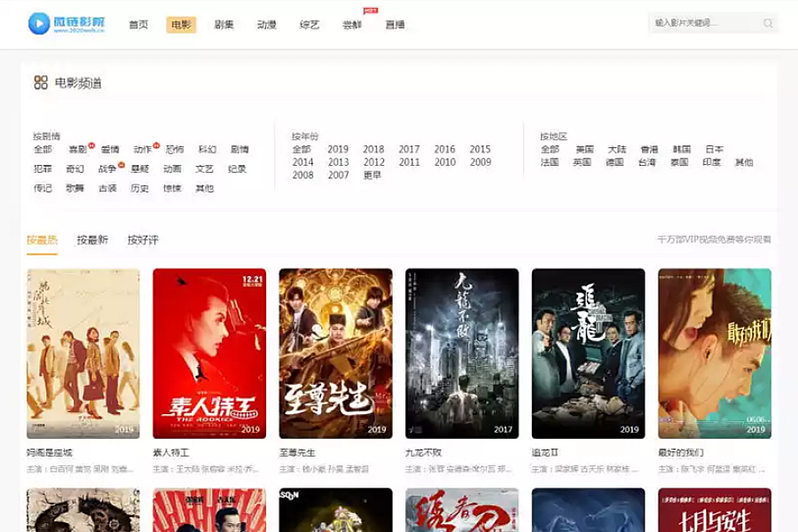Filter by region 台湾
This screenshot has width=798, height=532.
tap(647, 162)
